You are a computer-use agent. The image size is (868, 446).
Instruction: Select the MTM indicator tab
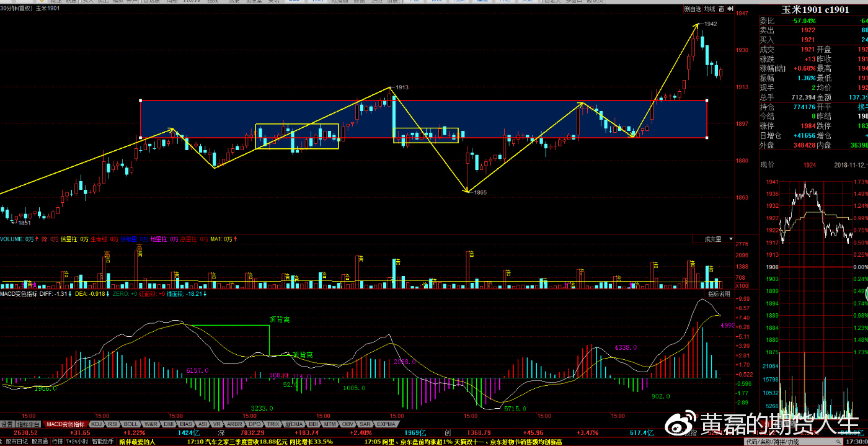[x=330, y=424]
